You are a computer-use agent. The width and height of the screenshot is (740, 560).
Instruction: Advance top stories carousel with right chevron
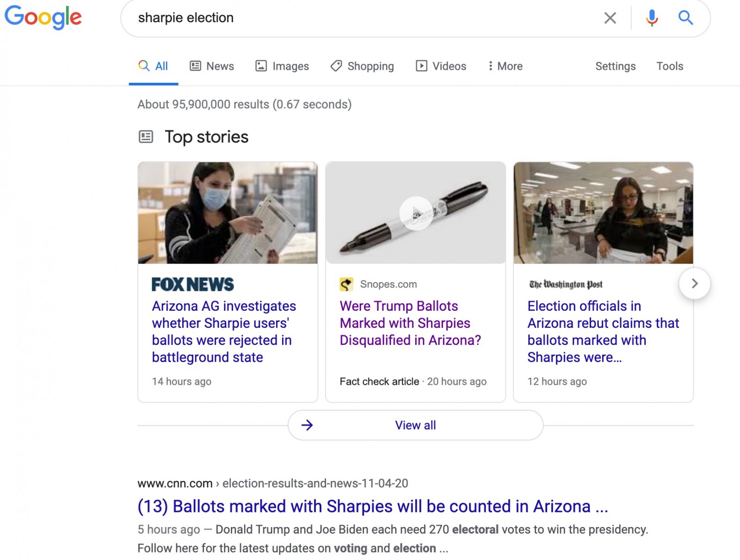[x=694, y=283]
